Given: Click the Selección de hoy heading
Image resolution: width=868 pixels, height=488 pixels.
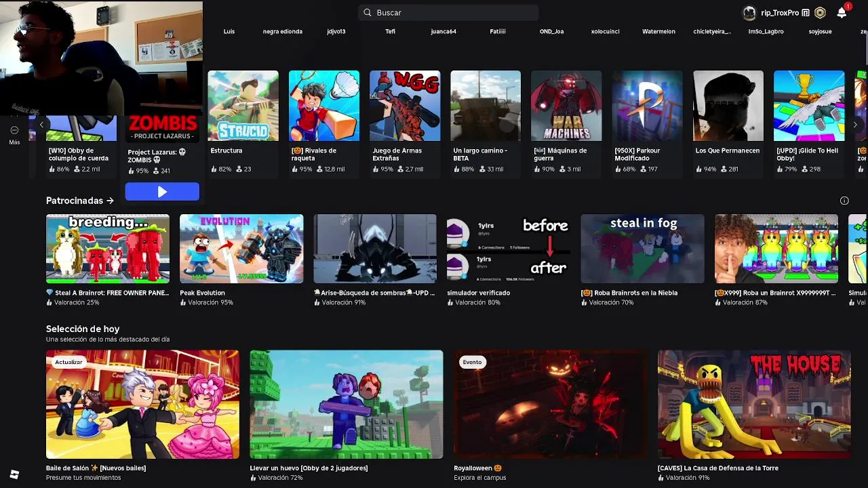Looking at the screenshot, I should point(83,329).
